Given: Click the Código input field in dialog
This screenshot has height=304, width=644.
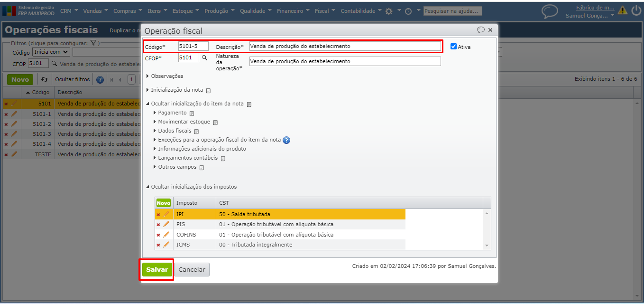Looking at the screenshot, I should (193, 46).
